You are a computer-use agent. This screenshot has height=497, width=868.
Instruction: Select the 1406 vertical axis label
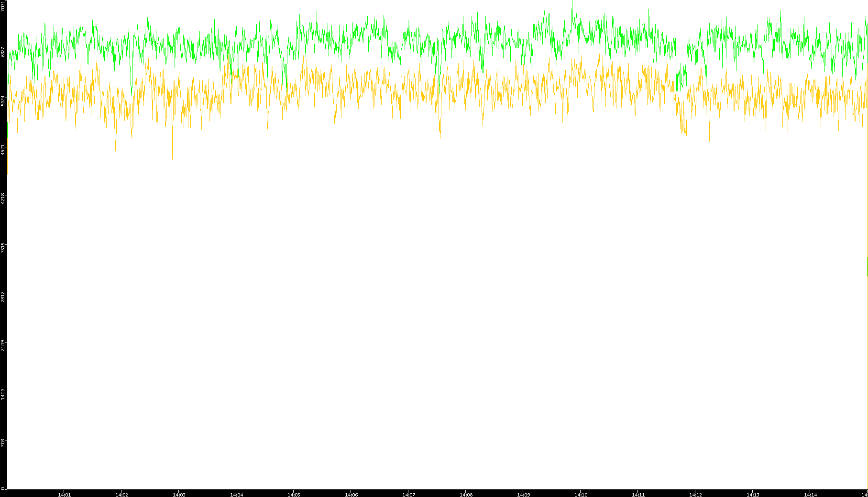(3, 394)
